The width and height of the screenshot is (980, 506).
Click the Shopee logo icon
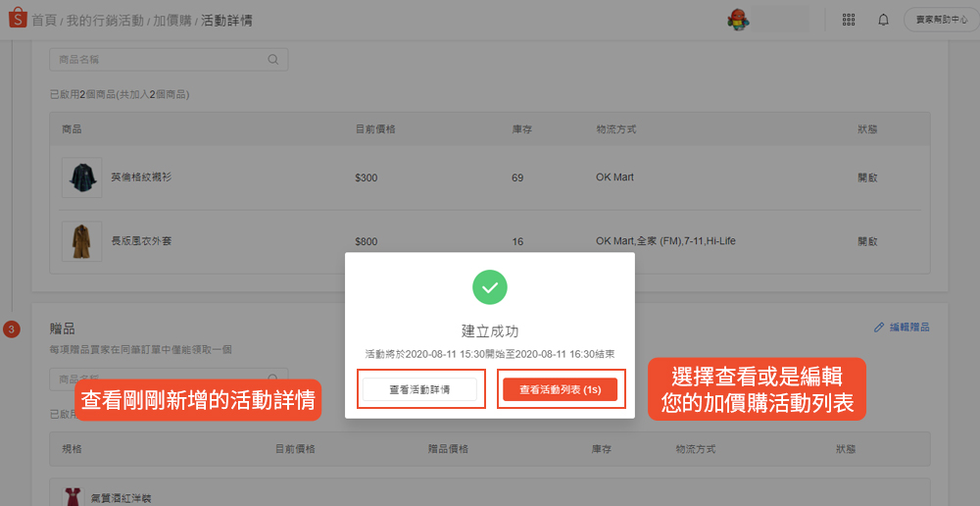click(18, 19)
